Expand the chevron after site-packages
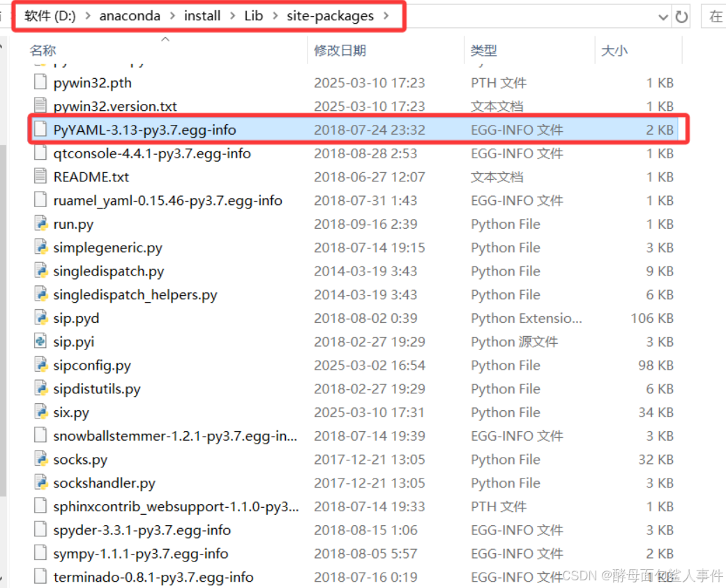The height and width of the screenshot is (588, 726). click(386, 15)
